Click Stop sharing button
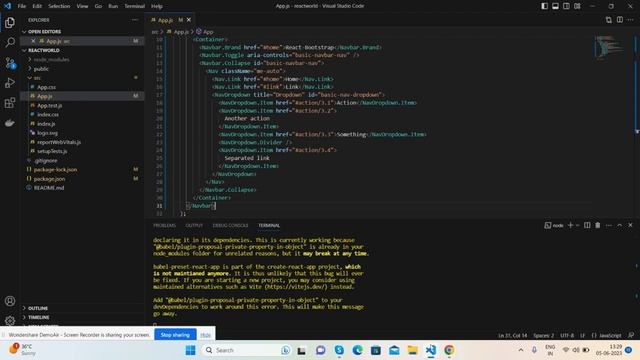 click(x=175, y=335)
